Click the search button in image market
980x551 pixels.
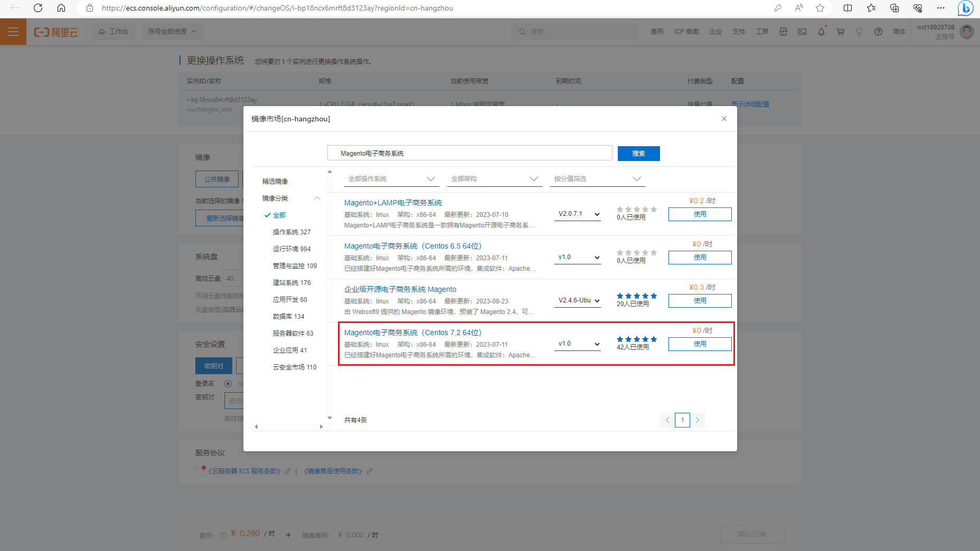[x=639, y=154]
